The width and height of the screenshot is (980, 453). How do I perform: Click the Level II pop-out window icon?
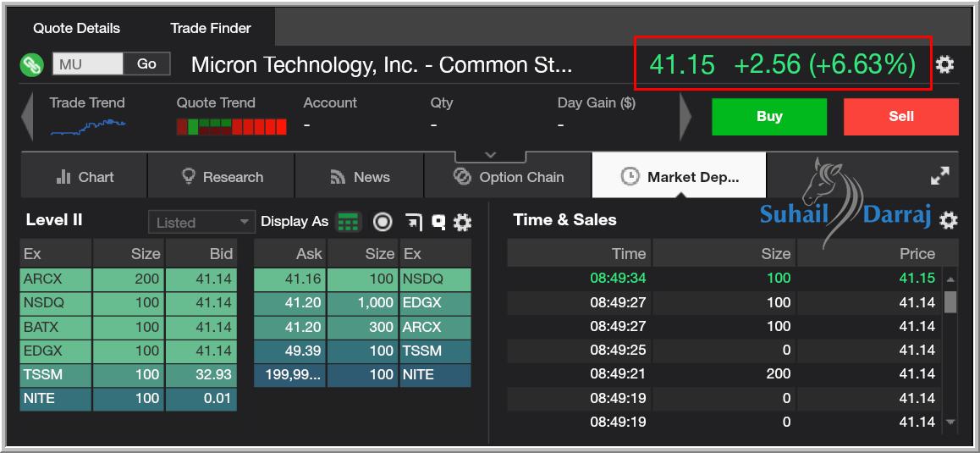click(x=438, y=222)
